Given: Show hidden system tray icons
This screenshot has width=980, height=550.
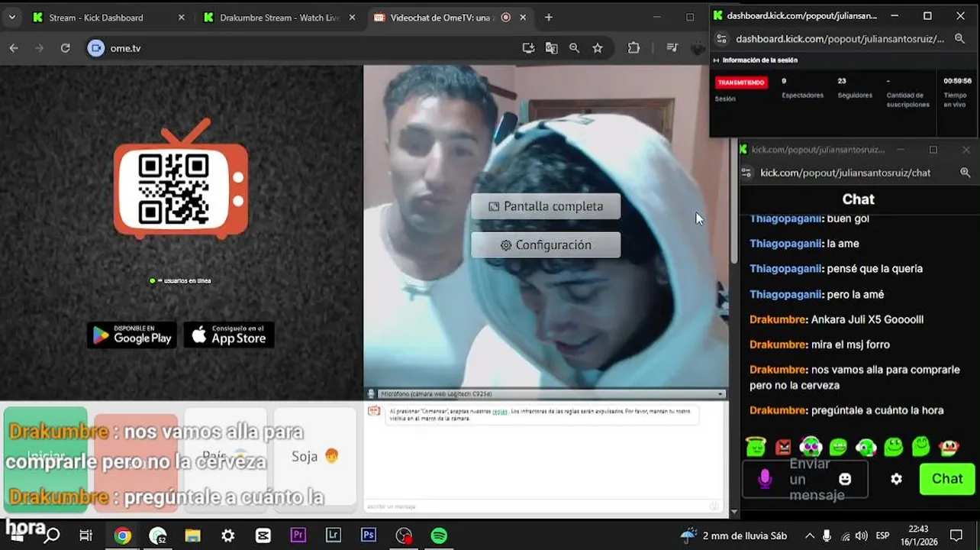Looking at the screenshot, I should point(809,535).
